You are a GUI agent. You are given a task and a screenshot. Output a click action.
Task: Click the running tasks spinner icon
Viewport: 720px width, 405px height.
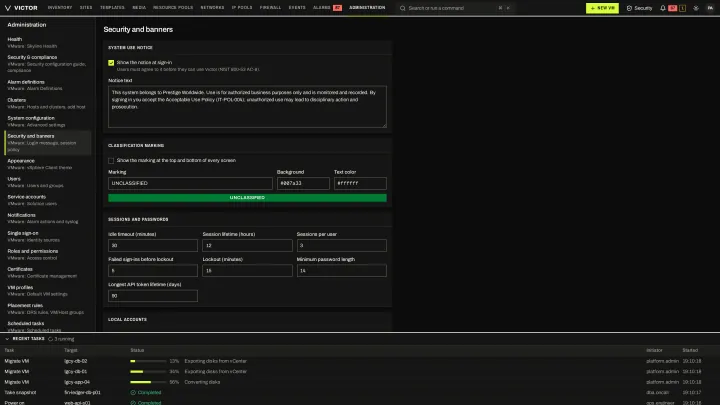[51, 339]
